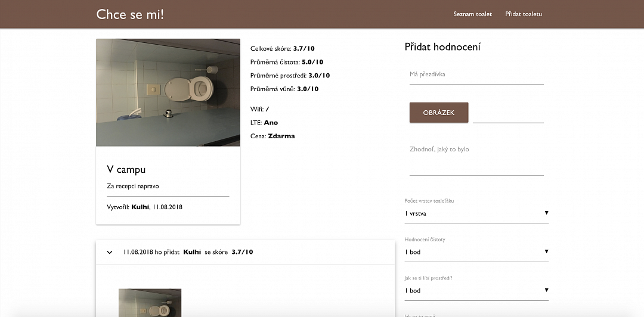
Task: Click the arrow in the prostředí select
Action: [x=546, y=290]
